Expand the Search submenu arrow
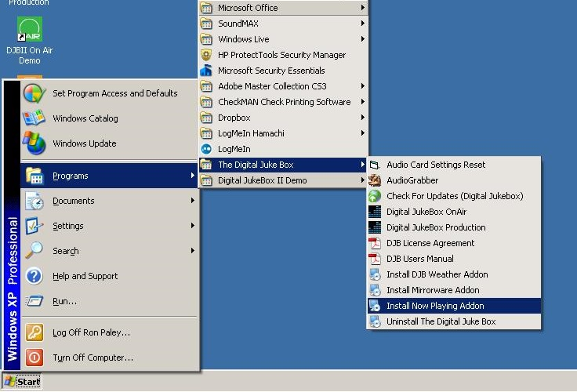This screenshot has height=392, width=577. point(193,251)
